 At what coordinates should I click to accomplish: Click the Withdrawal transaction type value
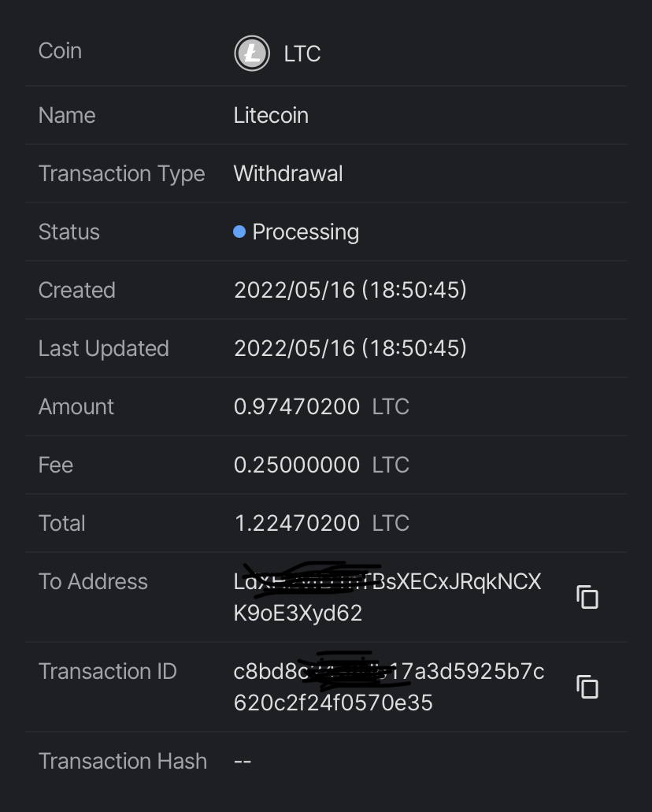[288, 173]
